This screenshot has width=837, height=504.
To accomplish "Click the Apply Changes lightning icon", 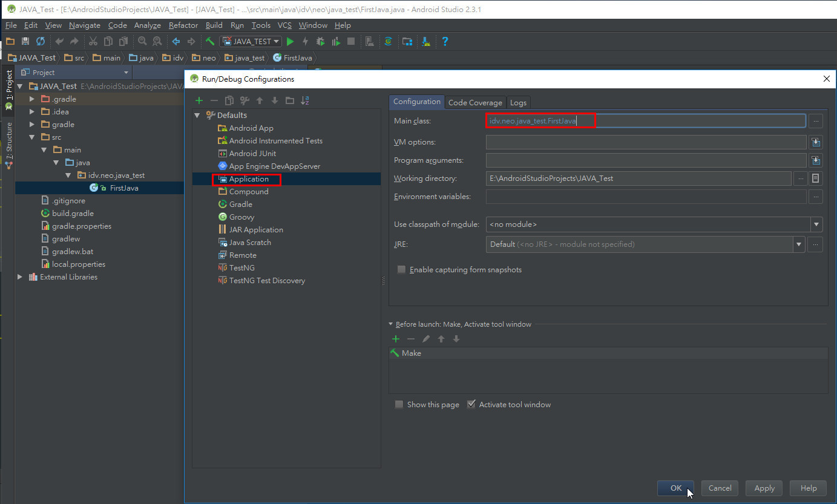I will click(x=305, y=42).
